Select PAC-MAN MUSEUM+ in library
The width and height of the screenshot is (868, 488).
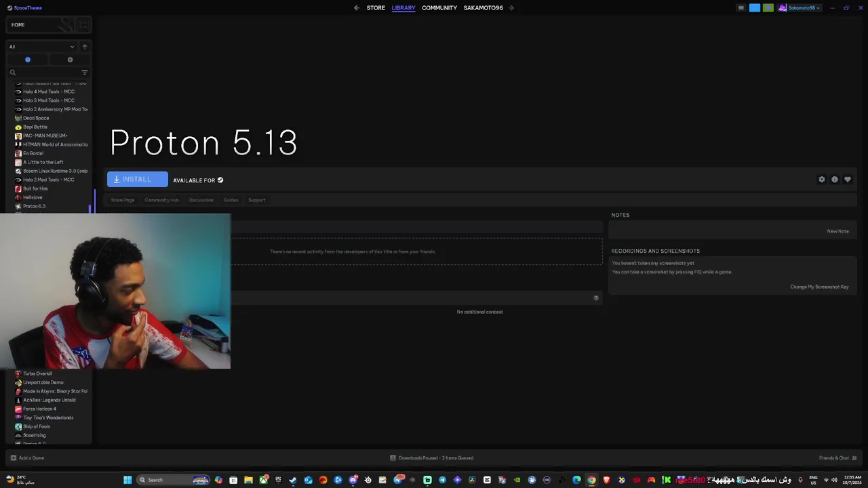click(45, 136)
